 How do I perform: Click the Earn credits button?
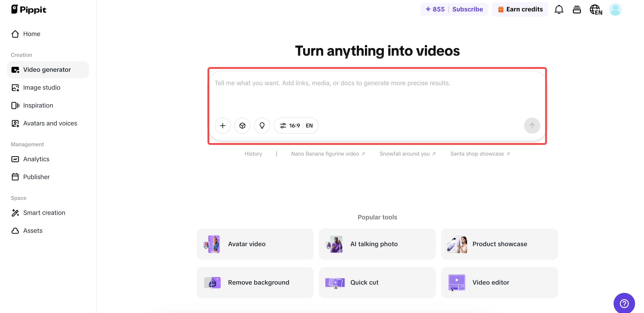pyautogui.click(x=520, y=9)
